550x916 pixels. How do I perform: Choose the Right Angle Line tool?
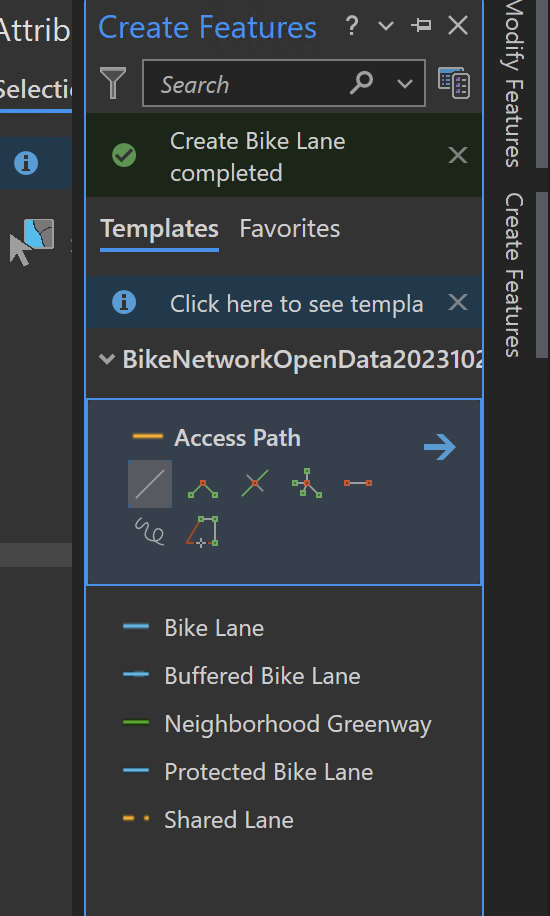point(202,486)
